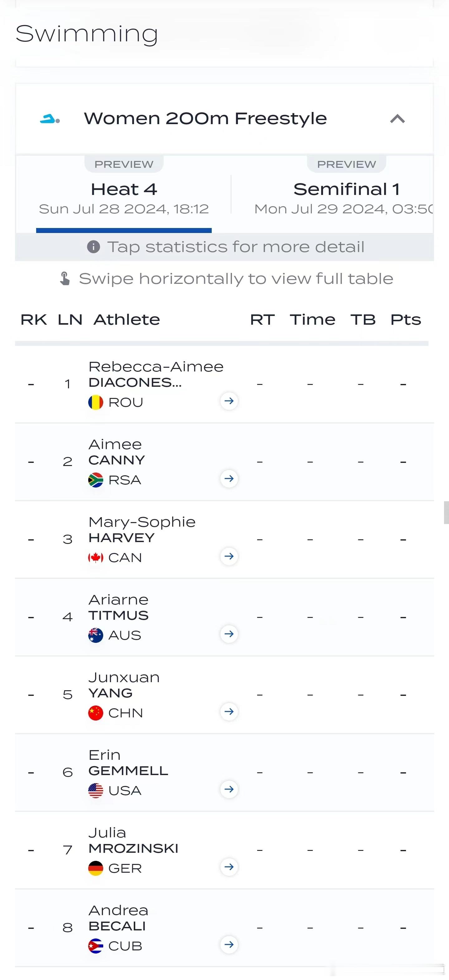Tap the Australia flag icon
449x980 pixels.
pos(96,635)
